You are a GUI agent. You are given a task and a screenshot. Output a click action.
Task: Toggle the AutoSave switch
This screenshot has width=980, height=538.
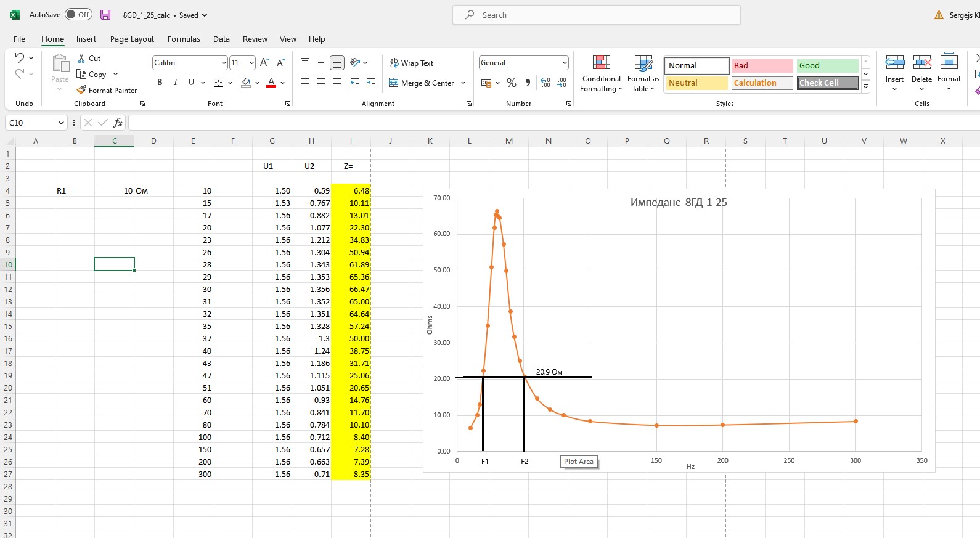click(78, 15)
